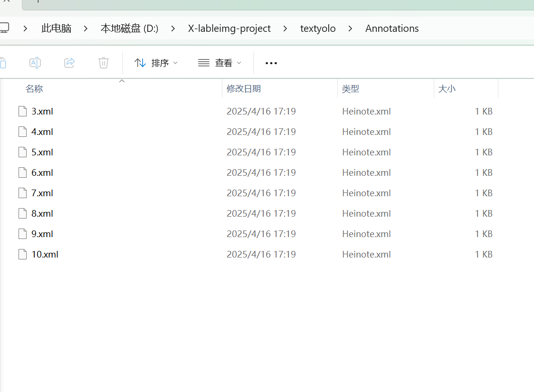Screen dimensions: 534x392
Task: Click the file icon of 6.xml
Action: click(x=22, y=172)
